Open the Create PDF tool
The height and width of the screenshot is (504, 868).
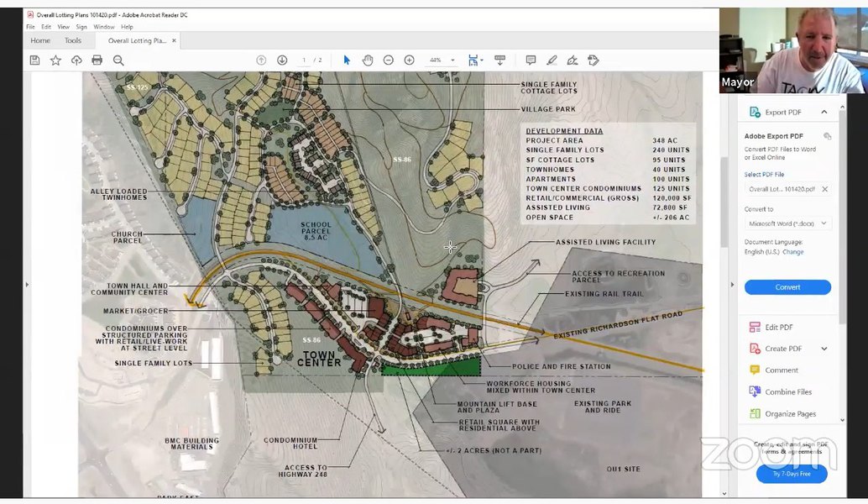pos(782,349)
